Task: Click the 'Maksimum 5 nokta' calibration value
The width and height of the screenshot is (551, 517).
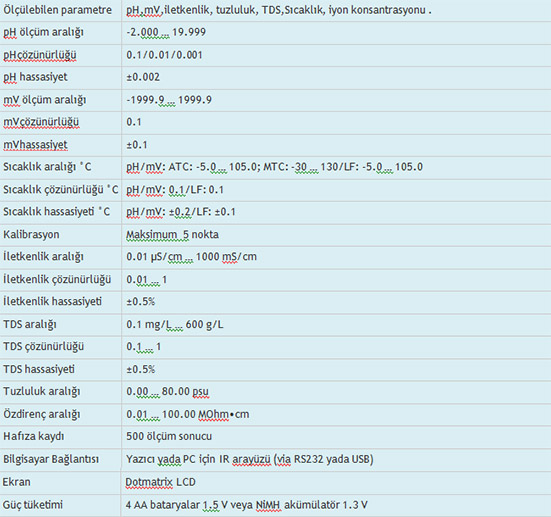Action: pyautogui.click(x=173, y=234)
